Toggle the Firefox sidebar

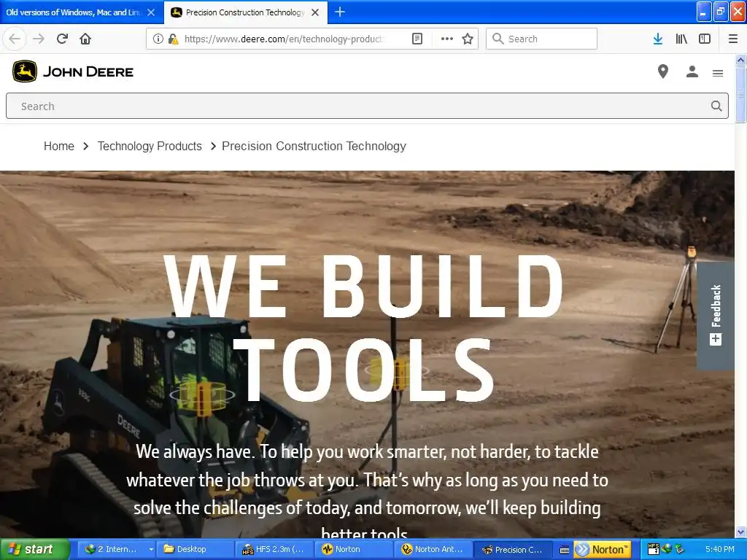click(x=705, y=39)
